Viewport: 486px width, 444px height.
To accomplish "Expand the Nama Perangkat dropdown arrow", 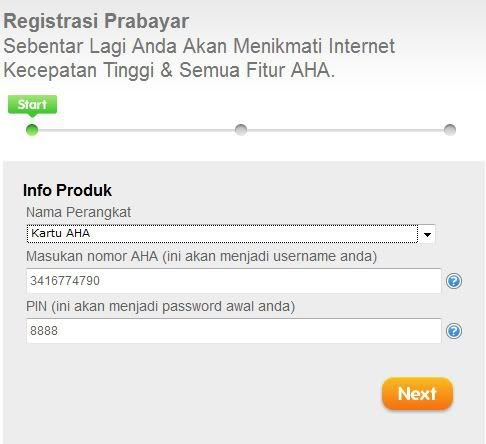I will pos(427,234).
